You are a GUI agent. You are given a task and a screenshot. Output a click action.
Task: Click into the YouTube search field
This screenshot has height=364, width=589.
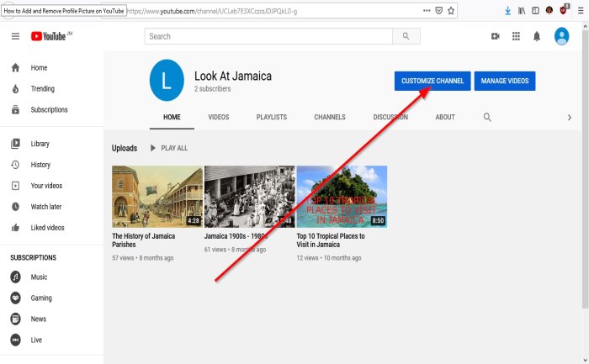(269, 36)
